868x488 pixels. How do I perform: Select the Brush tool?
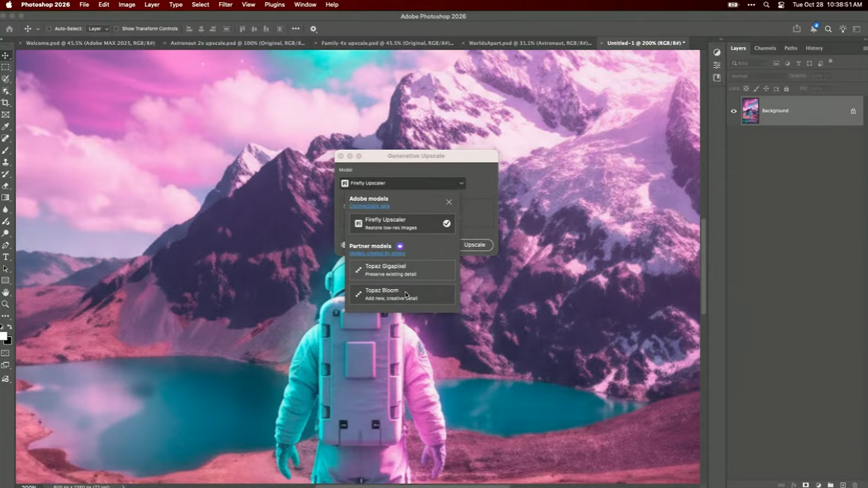click(5, 150)
